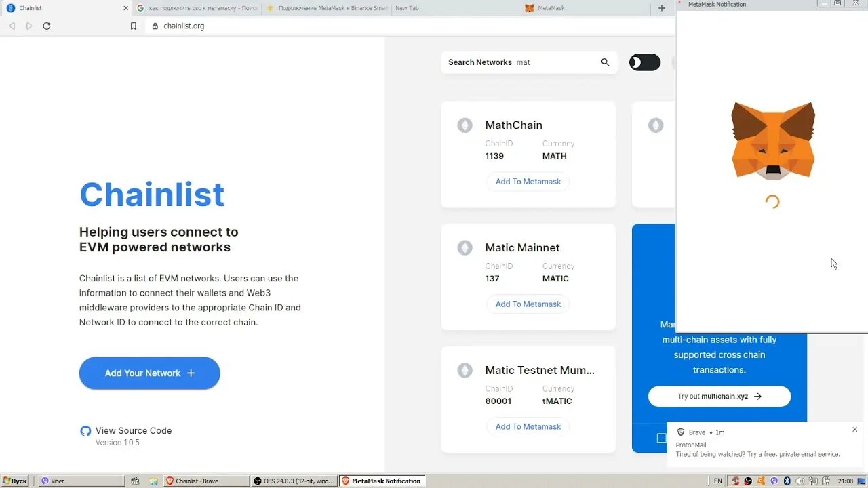Click the checkbox at the multichain banner bottom
The image size is (868, 488).
(661, 439)
